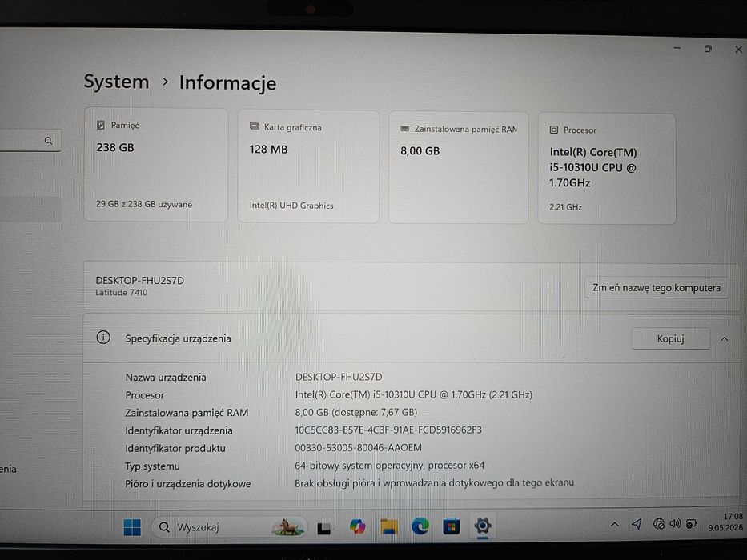Click the RAM chip icon
The image size is (747, 560).
pyautogui.click(x=405, y=129)
